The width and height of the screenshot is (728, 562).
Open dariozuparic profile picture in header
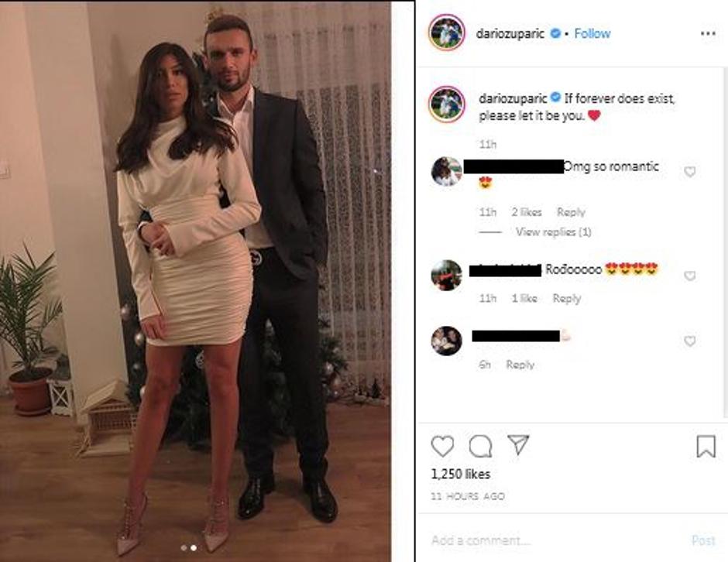pos(447,33)
